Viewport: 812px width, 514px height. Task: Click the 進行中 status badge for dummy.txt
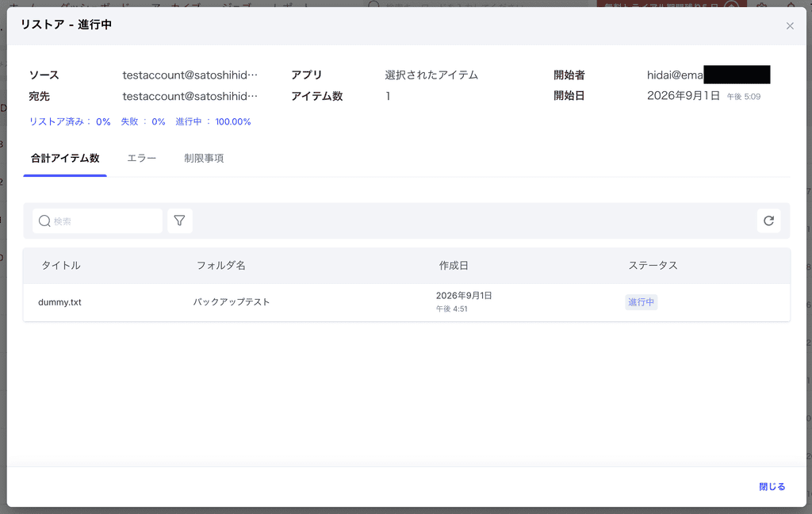pyautogui.click(x=641, y=302)
